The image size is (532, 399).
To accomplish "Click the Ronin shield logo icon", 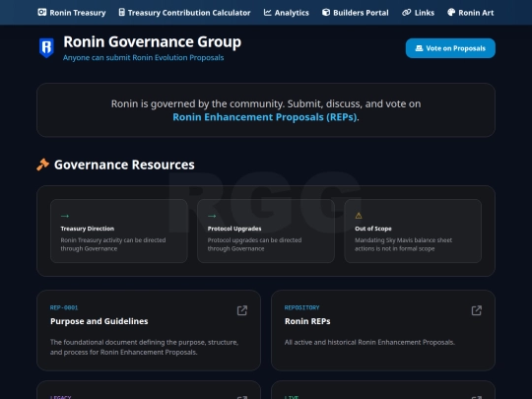I will 46,47.
